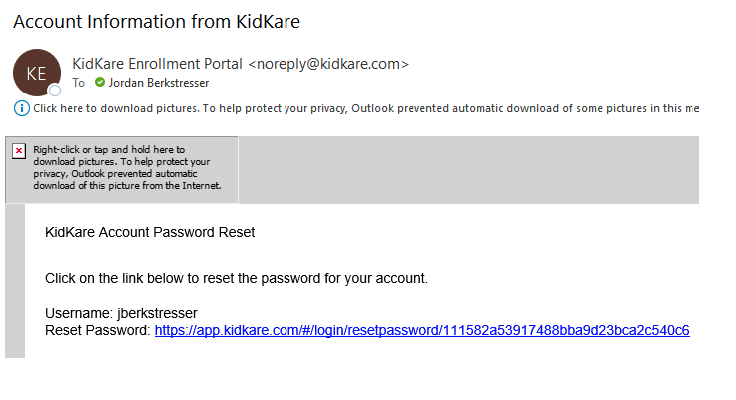Image resolution: width=736 pixels, height=400 pixels.
Task: Click the green verified check beside recipient
Action: point(100,83)
